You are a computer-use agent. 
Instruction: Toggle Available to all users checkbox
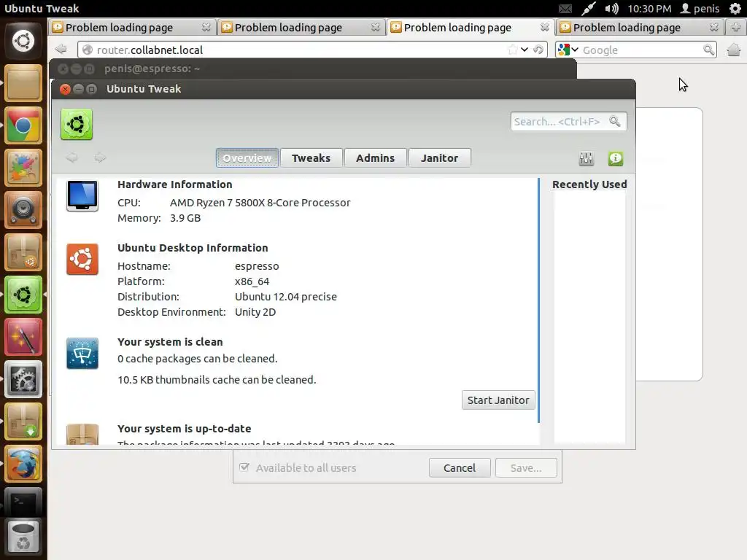244,467
